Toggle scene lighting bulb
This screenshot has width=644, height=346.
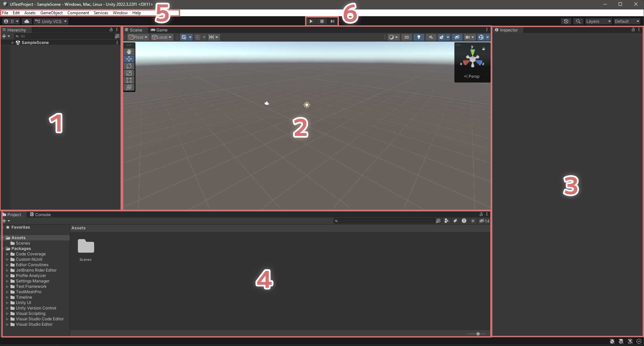(x=419, y=37)
